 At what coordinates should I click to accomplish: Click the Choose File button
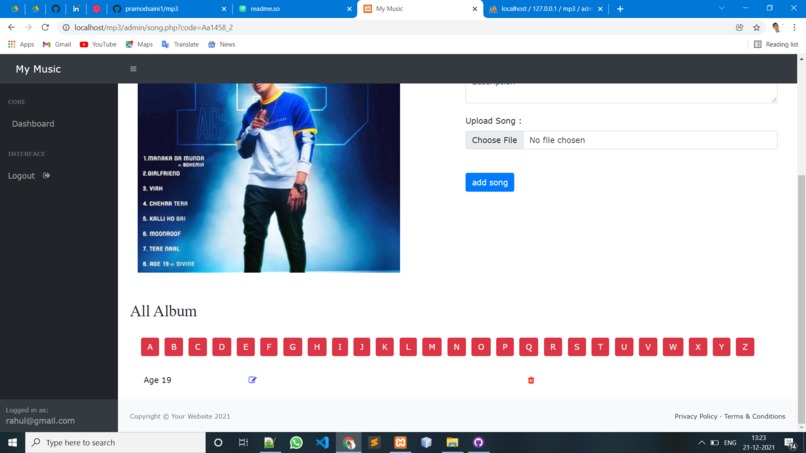point(494,140)
